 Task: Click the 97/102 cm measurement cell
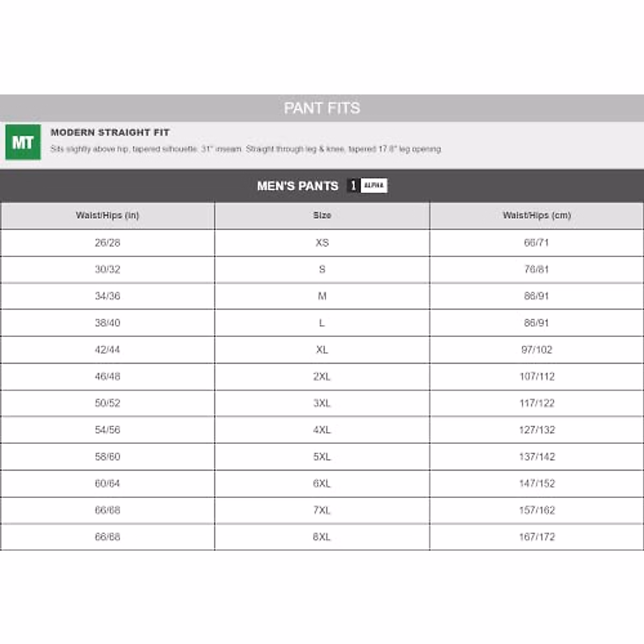click(x=537, y=350)
